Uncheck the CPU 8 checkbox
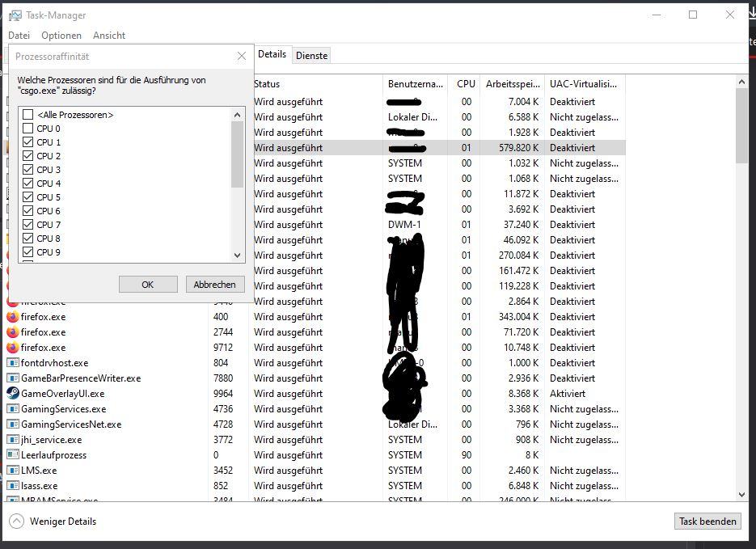The image size is (756, 549). click(x=28, y=238)
